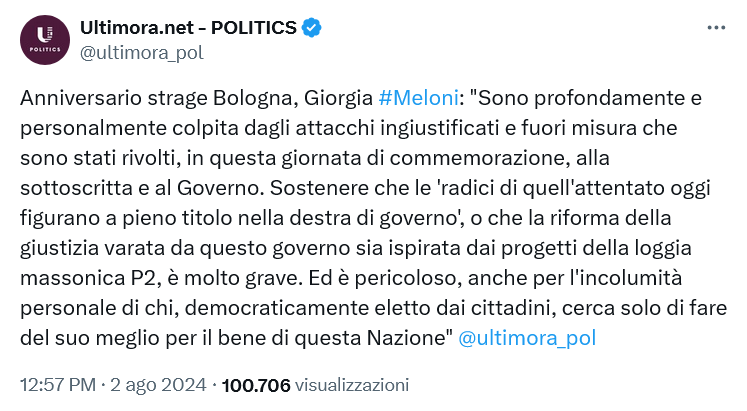Click the U logo inside the avatar
Screen dimensions: 747x411
point(45,35)
